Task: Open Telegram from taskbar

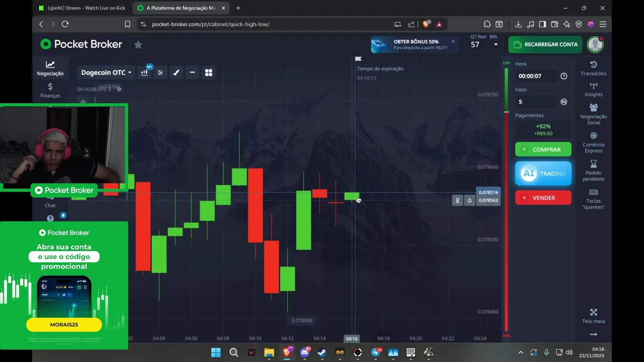Action: 376,352
